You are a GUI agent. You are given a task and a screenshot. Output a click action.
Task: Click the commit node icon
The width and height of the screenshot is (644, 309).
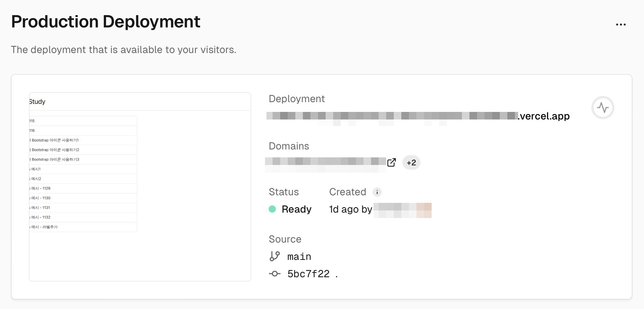pyautogui.click(x=275, y=274)
